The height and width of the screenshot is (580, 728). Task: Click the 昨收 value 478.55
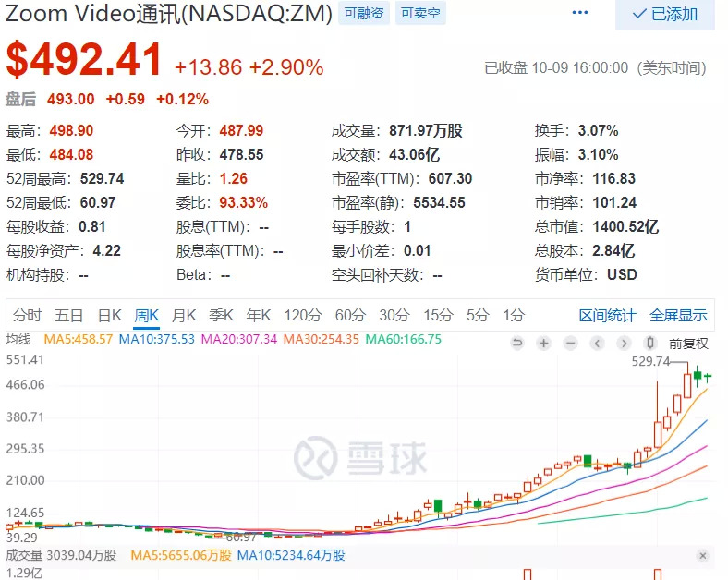click(241, 154)
